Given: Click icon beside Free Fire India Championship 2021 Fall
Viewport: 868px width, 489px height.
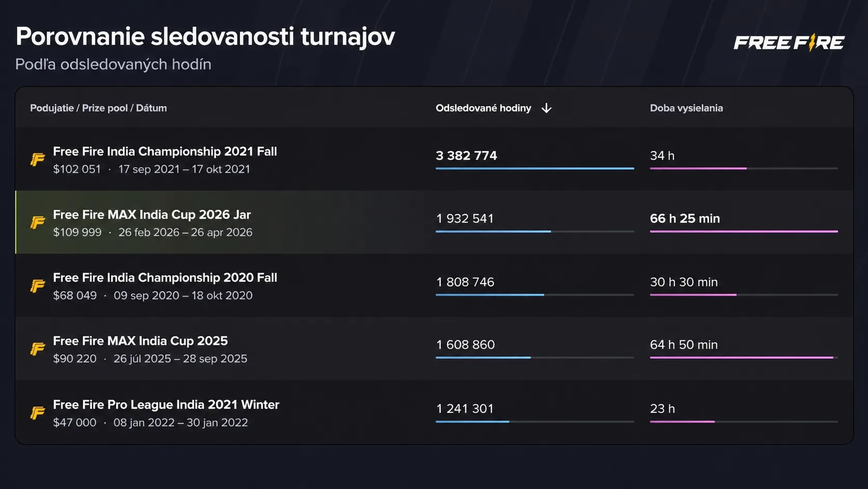Looking at the screenshot, I should tap(38, 160).
